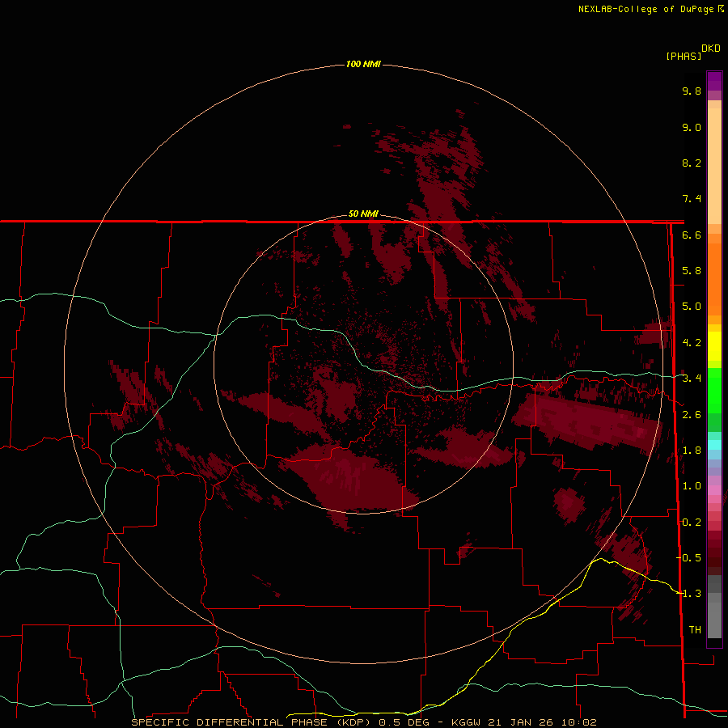Click the 5.0 value on the scale
728x728 pixels.
(x=692, y=307)
